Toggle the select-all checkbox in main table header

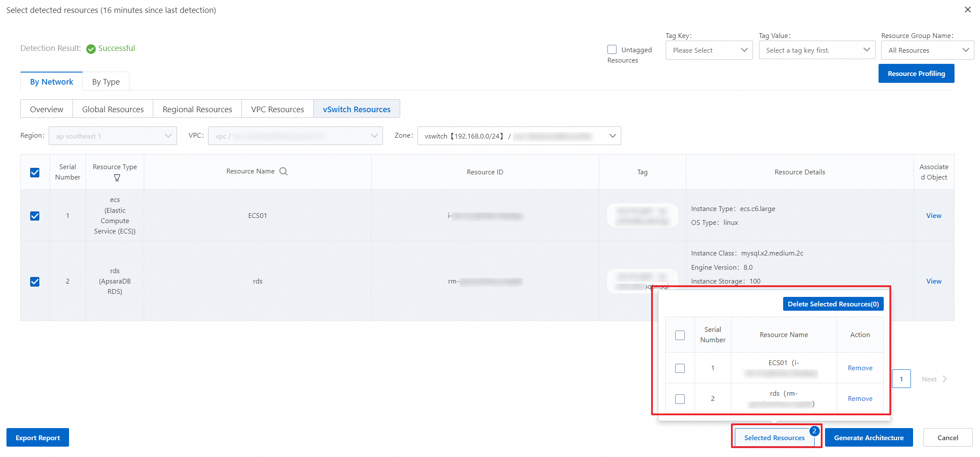pos(35,173)
